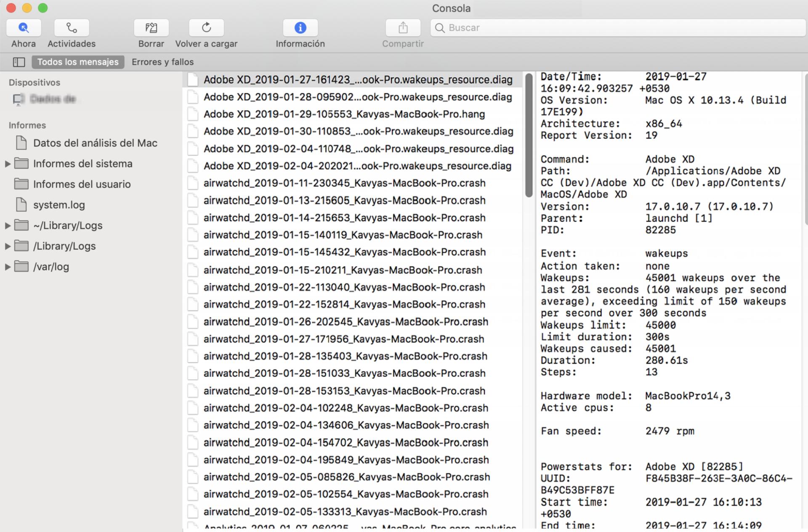Image resolution: width=808 pixels, height=532 pixels.
Task: Switch to the Errores y fallos tab
Action: pyautogui.click(x=162, y=62)
